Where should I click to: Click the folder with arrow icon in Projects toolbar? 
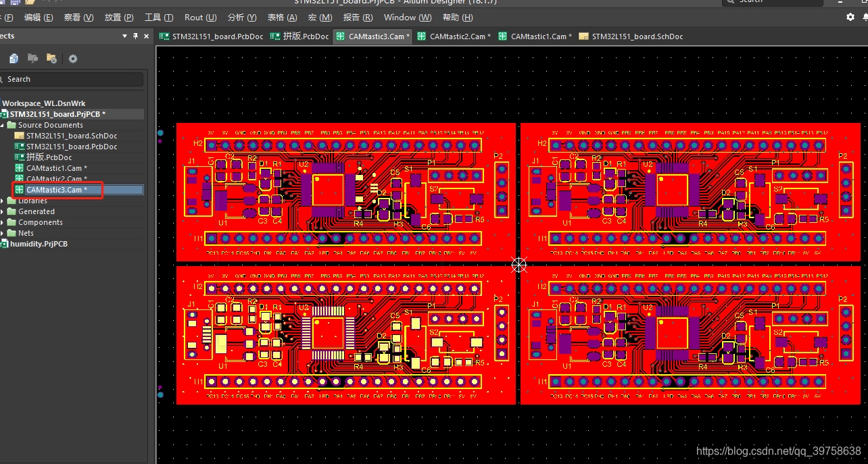pos(32,59)
